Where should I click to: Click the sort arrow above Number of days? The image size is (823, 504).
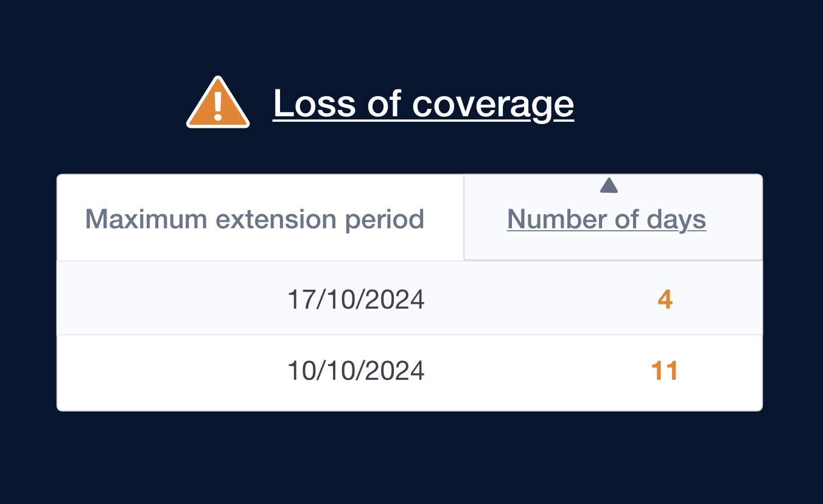609,186
